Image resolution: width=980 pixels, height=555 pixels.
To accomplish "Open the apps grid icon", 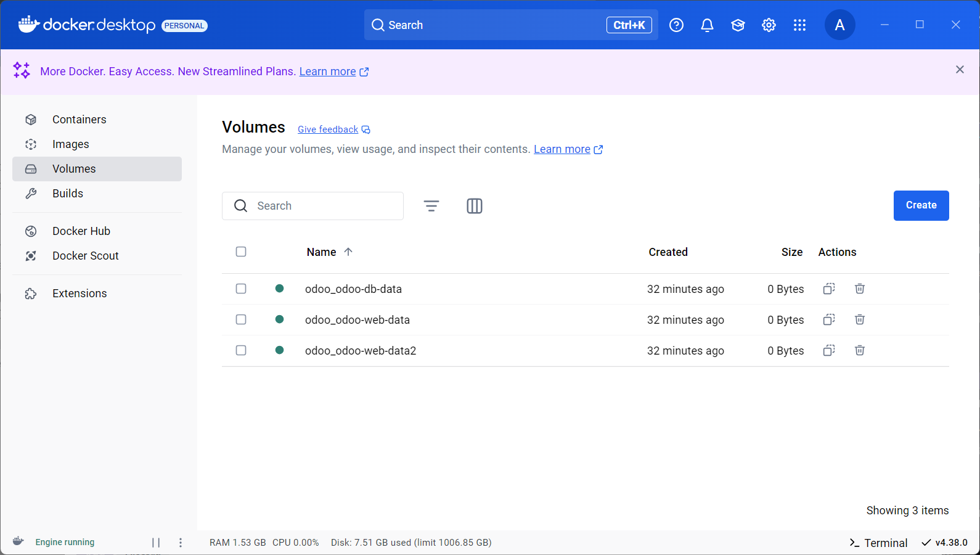I will 799,25.
